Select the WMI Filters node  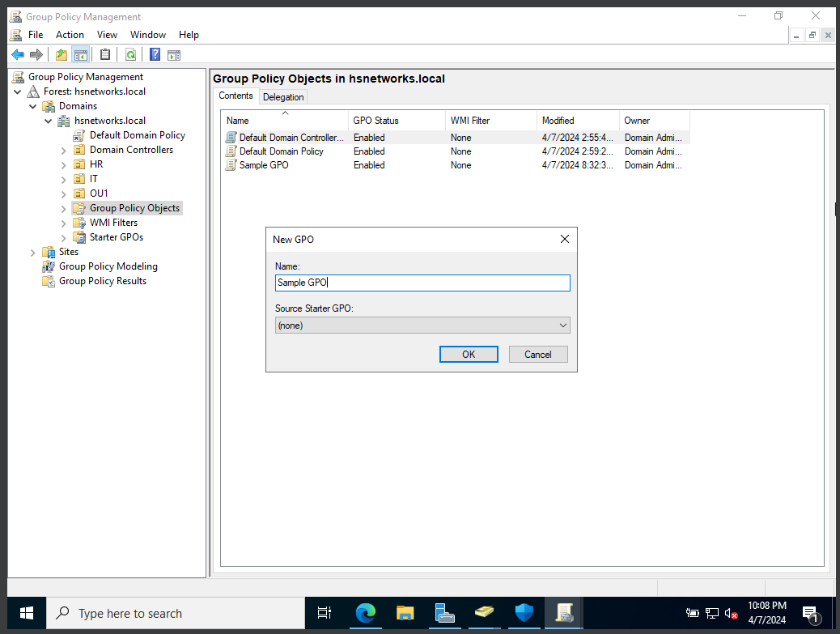[113, 222]
